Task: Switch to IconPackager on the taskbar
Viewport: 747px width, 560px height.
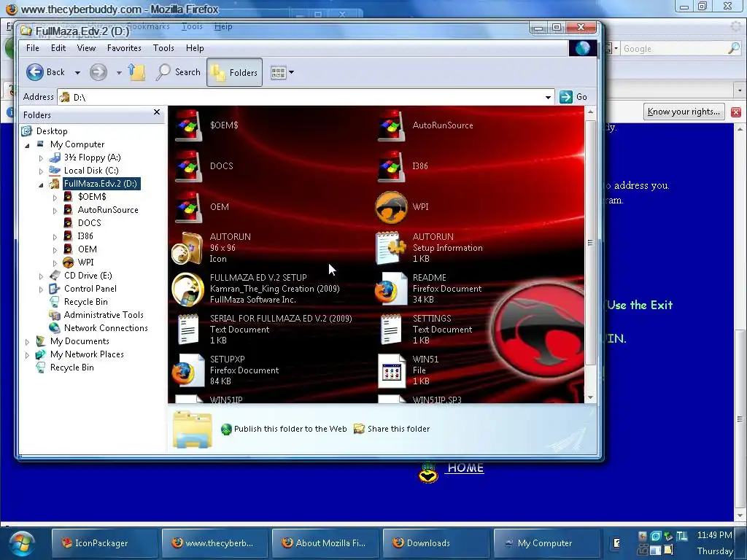Action: (x=105, y=543)
